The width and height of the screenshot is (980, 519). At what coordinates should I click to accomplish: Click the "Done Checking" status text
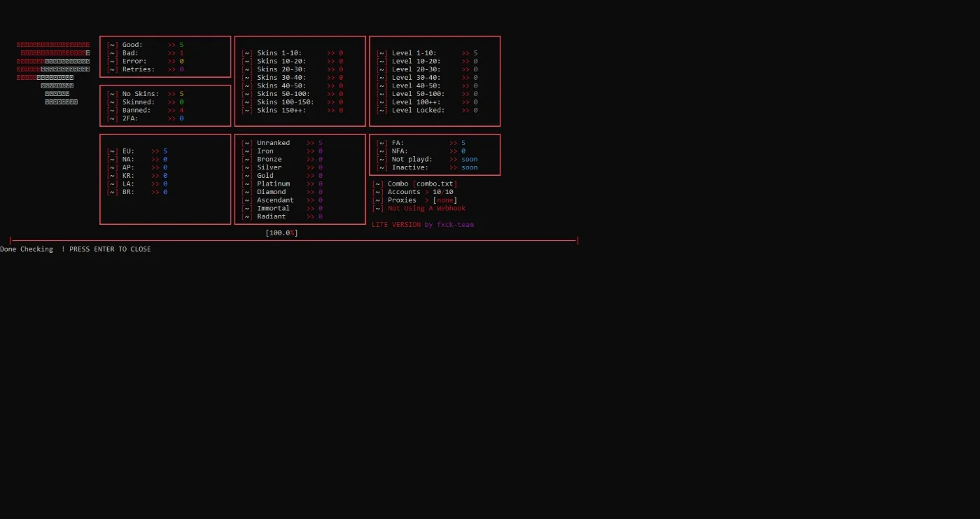27,249
